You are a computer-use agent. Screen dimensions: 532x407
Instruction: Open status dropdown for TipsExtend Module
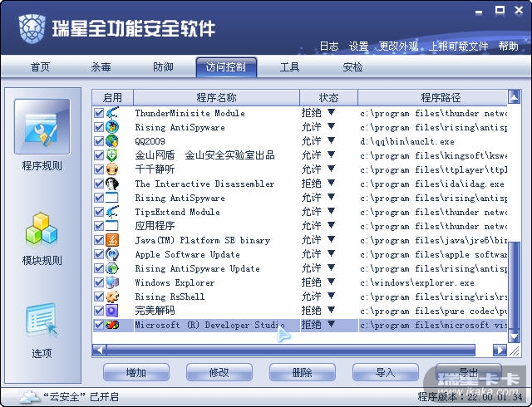(x=331, y=211)
